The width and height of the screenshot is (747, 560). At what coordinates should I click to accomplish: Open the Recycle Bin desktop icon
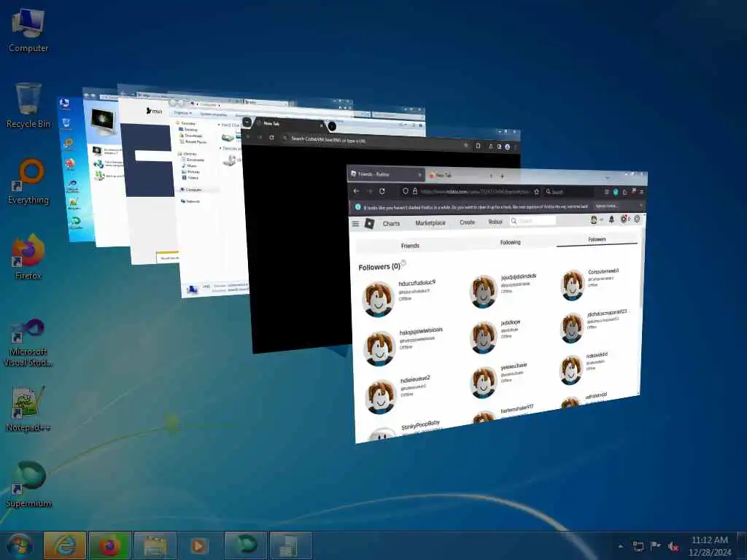[28, 106]
